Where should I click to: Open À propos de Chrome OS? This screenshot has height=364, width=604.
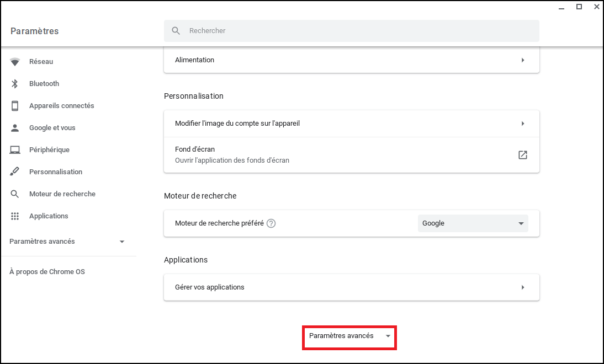coord(47,272)
